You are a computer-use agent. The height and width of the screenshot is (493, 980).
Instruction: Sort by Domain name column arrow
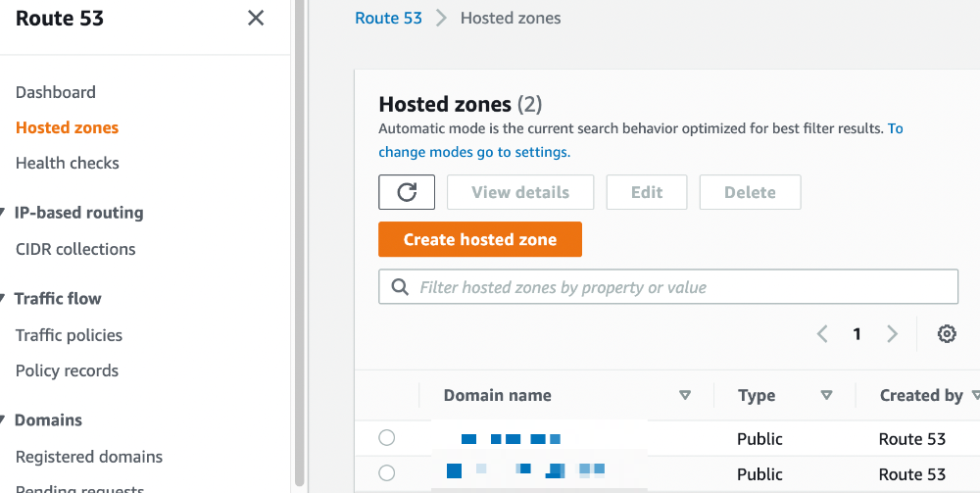coord(685,395)
